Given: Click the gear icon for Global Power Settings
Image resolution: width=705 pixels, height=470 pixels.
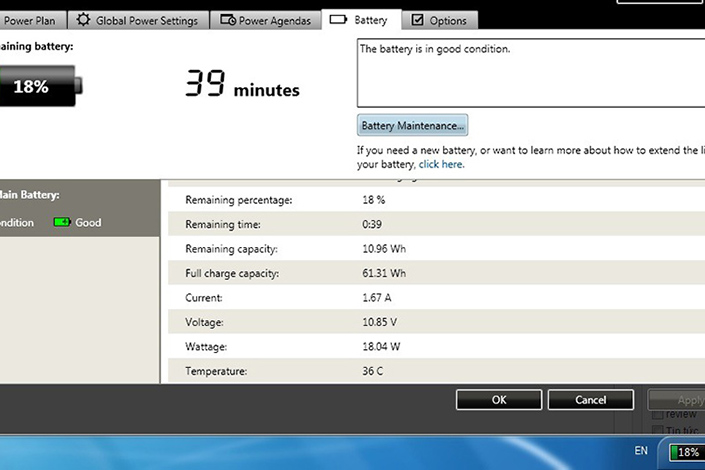Looking at the screenshot, I should click(x=83, y=20).
